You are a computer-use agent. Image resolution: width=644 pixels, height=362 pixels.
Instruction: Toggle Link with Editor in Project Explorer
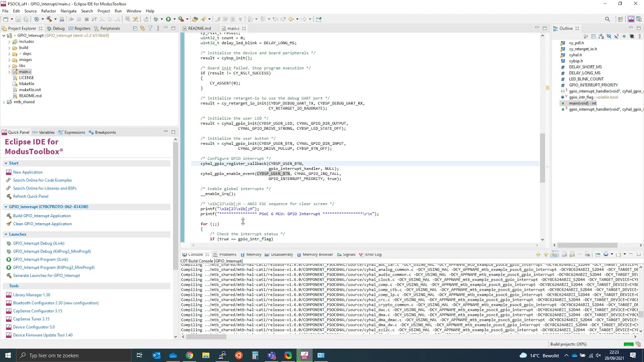142,28
